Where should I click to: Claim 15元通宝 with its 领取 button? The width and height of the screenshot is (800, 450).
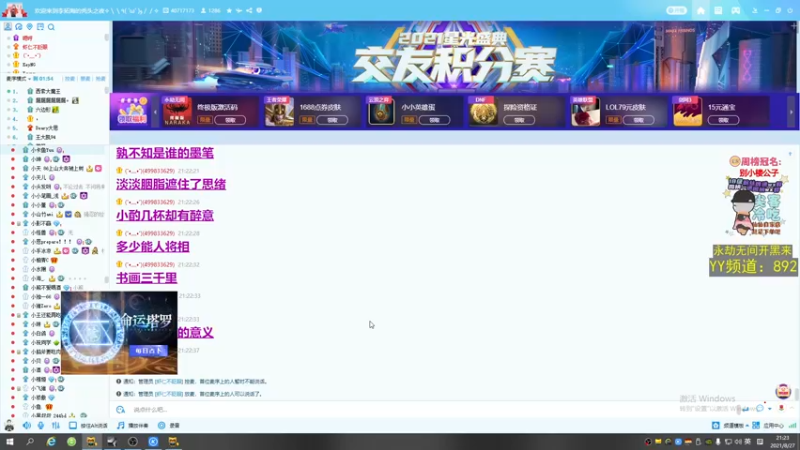(723, 120)
